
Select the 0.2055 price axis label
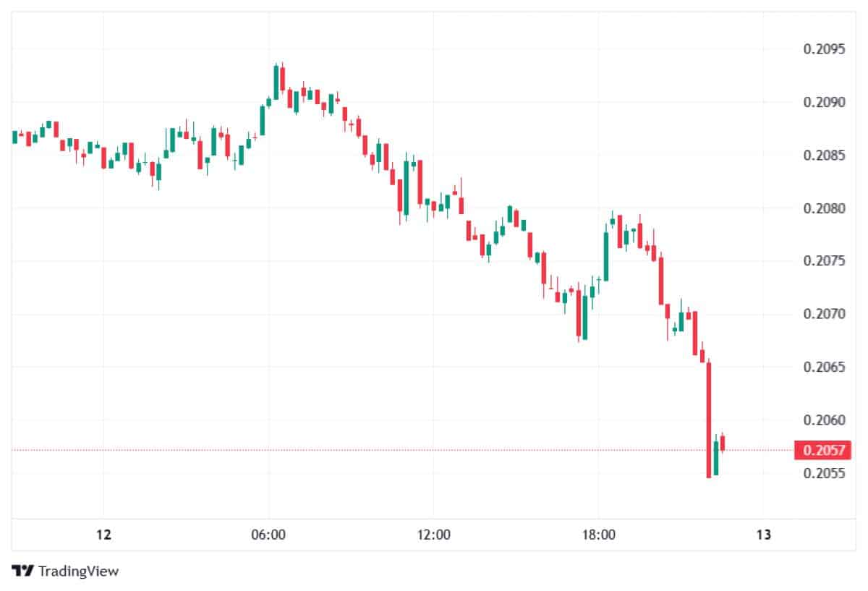(824, 473)
